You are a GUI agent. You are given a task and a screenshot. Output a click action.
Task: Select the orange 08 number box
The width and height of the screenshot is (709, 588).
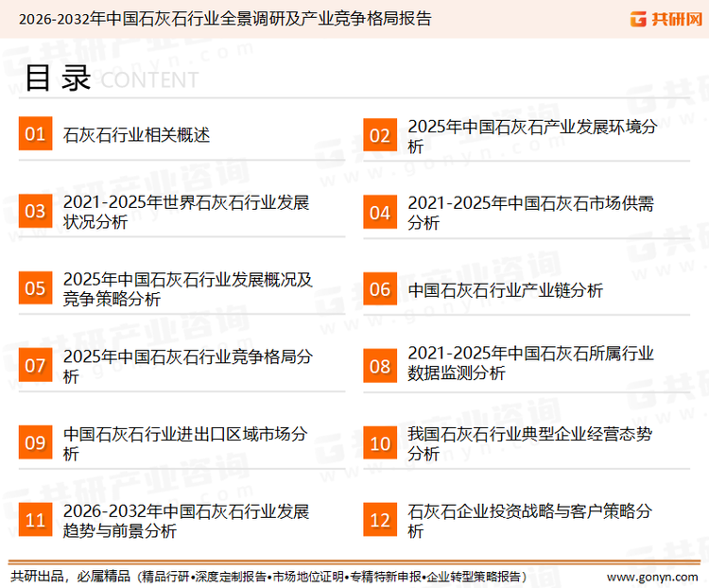[x=380, y=366]
